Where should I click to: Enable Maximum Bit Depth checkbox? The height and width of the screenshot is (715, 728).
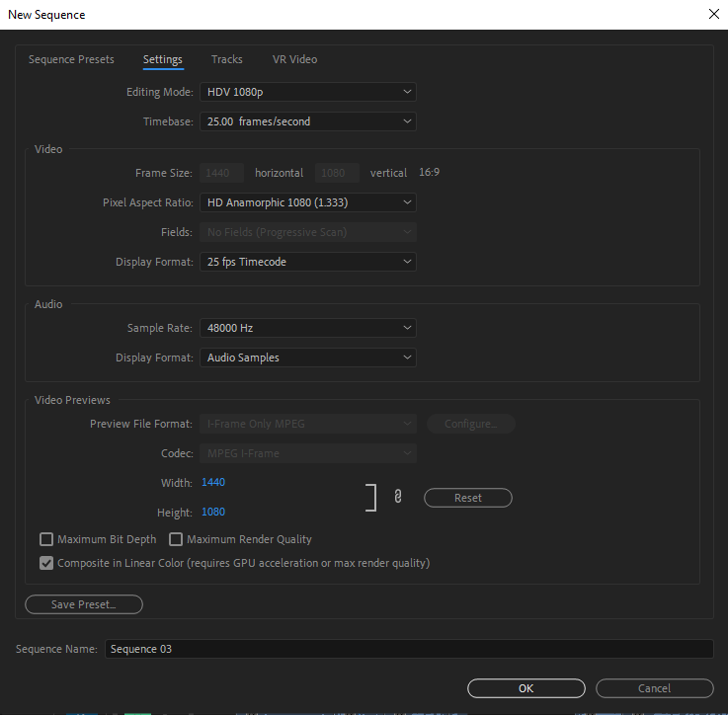tap(46, 539)
